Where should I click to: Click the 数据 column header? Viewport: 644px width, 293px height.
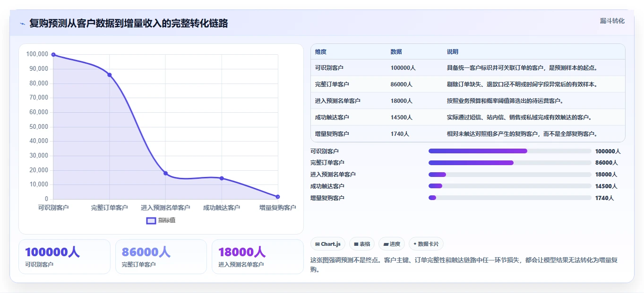(396, 52)
